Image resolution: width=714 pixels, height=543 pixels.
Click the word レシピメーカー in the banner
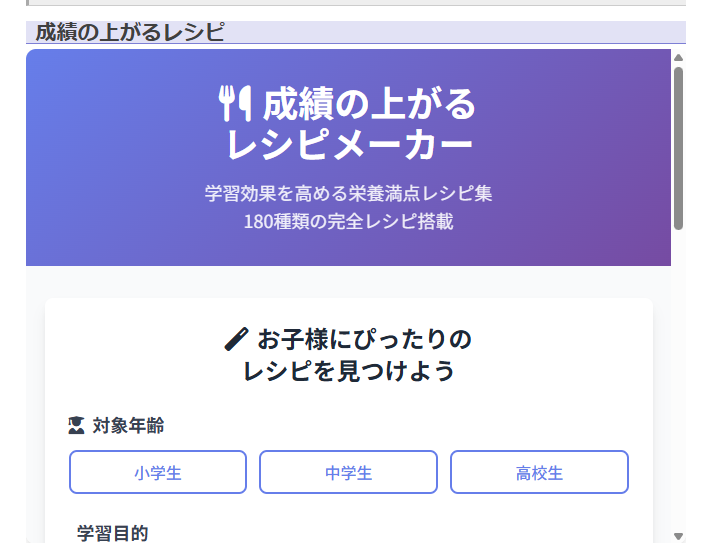(x=350, y=145)
